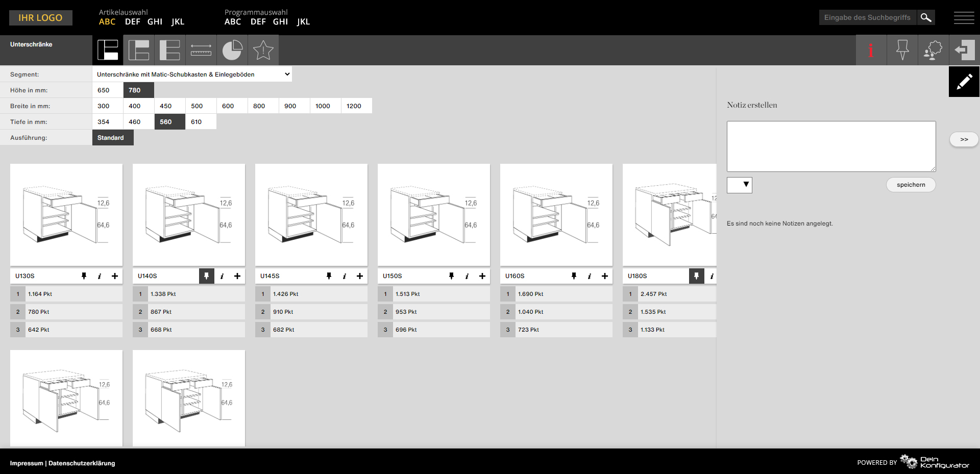Open the small dropdown below note field
The width and height of the screenshot is (980, 474).
(x=739, y=185)
